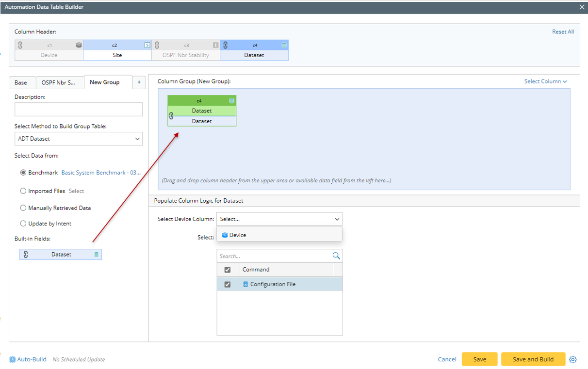Image resolution: width=588 pixels, height=369 pixels.
Task: Open the Basic System Benchmark link
Action: point(101,173)
